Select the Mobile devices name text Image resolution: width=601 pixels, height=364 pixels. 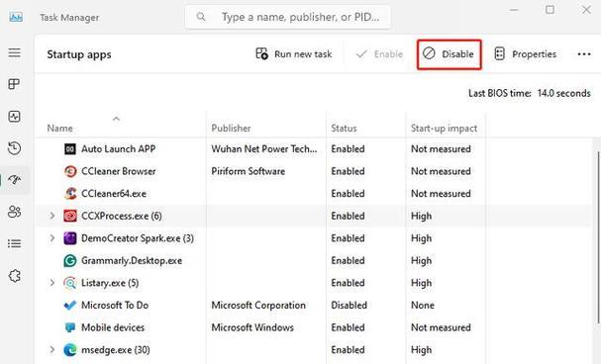tap(113, 327)
